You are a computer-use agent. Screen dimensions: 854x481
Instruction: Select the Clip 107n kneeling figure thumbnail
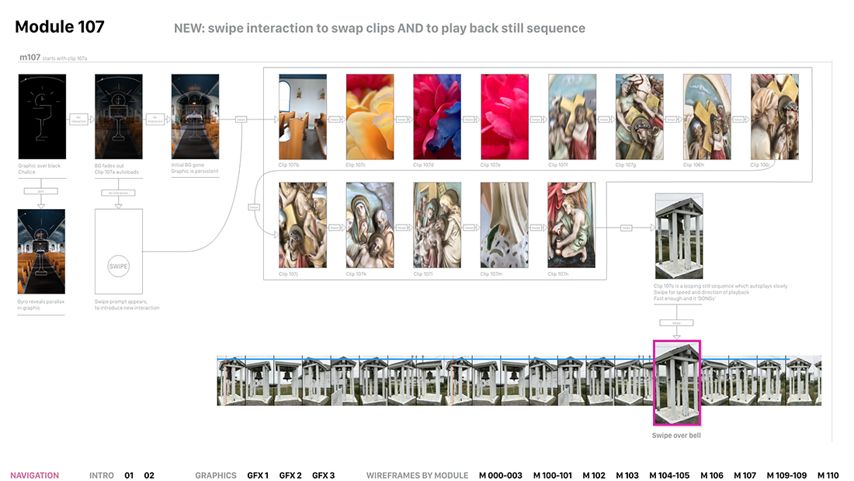571,225
